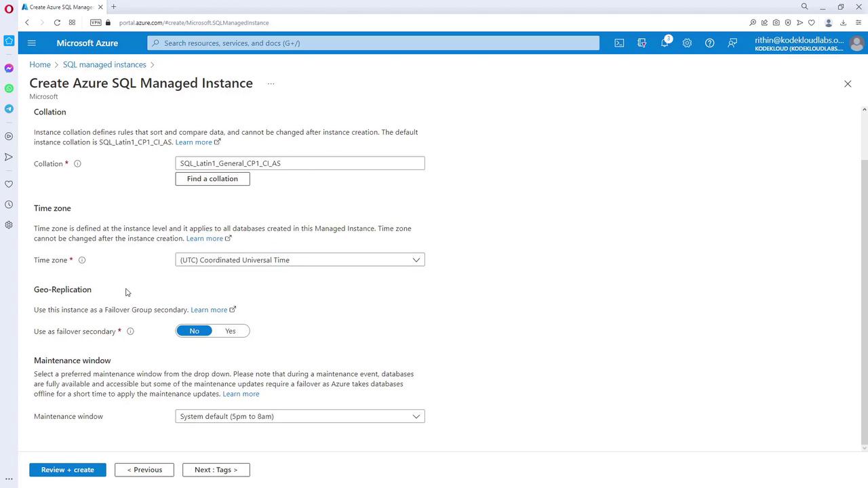The image size is (868, 488).
Task: Click the browser address bar URL
Action: click(194, 22)
